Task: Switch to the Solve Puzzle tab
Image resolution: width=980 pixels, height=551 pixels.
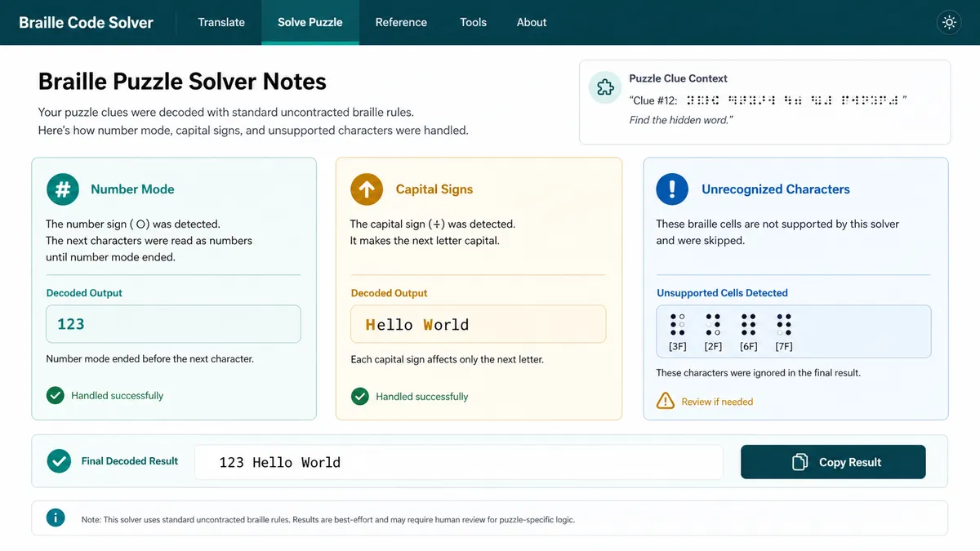Action: (x=310, y=22)
